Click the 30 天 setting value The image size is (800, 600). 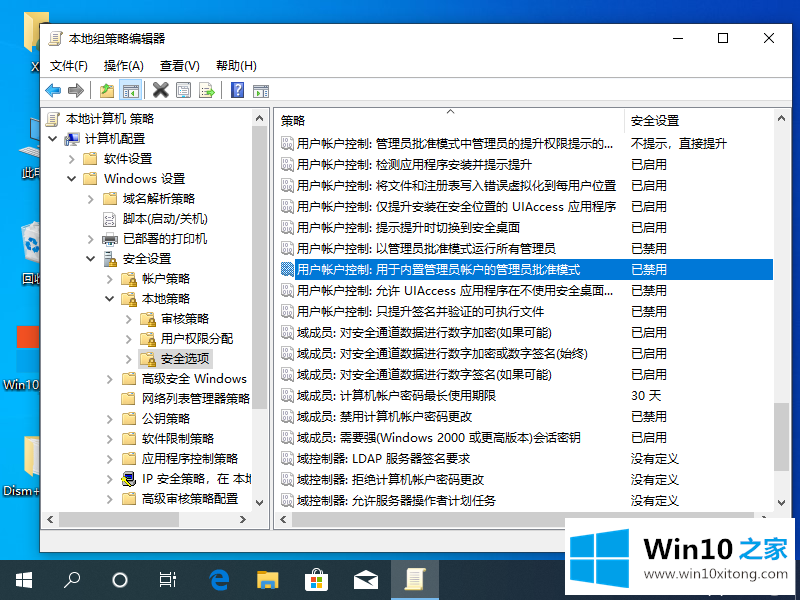[x=646, y=395]
